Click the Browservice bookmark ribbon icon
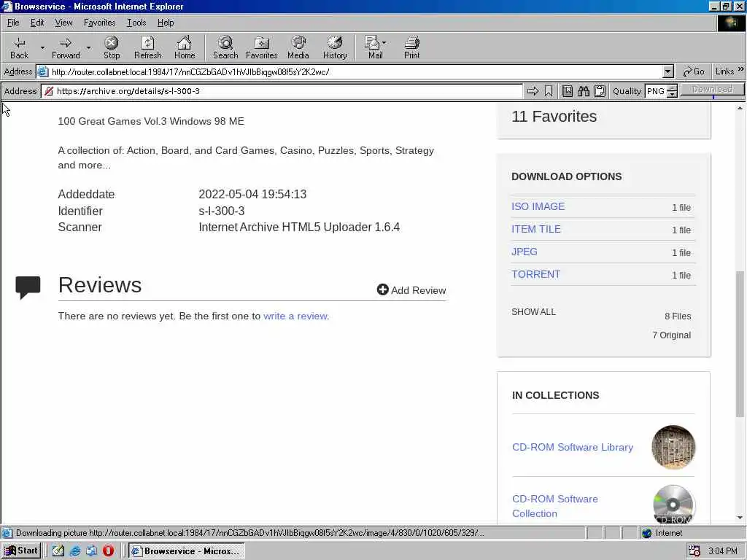Viewport: 747px width, 560px height. [549, 91]
